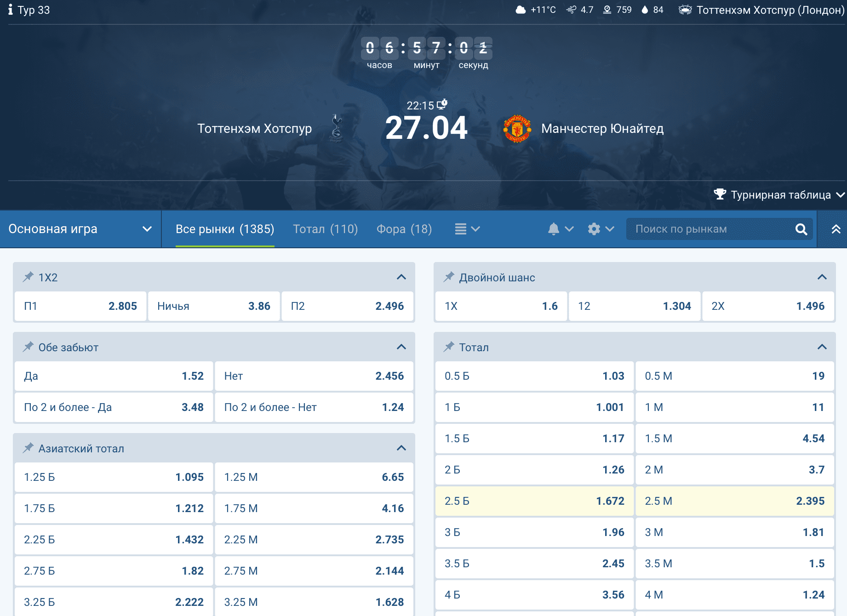Click the info icon next to Тур 33
This screenshot has width=847, height=616.
tap(10, 10)
